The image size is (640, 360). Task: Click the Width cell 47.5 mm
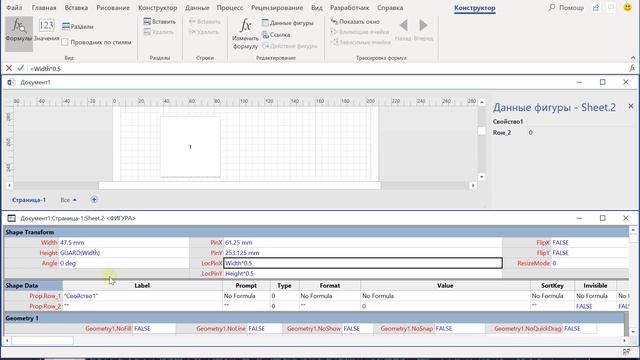[124, 242]
